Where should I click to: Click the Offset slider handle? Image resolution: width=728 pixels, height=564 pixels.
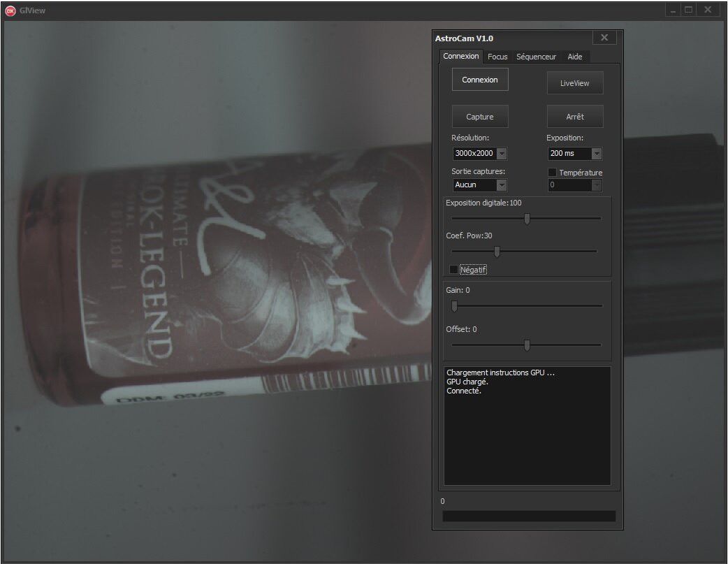tap(527, 345)
